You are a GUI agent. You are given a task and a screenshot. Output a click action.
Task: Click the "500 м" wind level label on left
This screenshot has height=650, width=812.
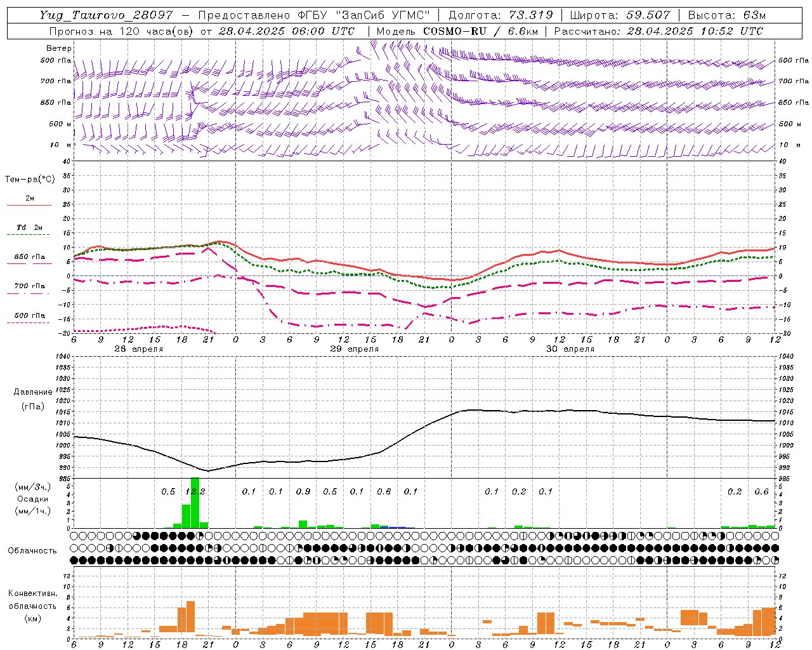60,124
